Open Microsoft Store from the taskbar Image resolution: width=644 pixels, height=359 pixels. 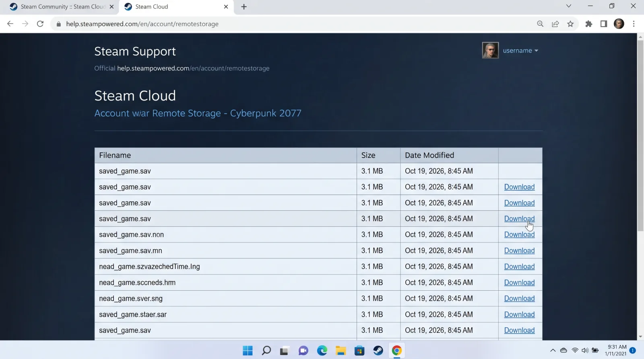tap(359, 351)
